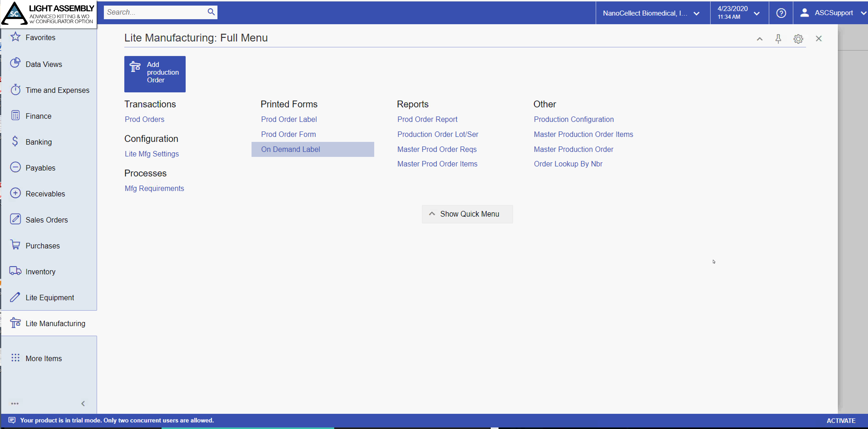Viewport: 868px width, 429px height.
Task: Select More Items sidebar entry
Action: tap(49, 358)
